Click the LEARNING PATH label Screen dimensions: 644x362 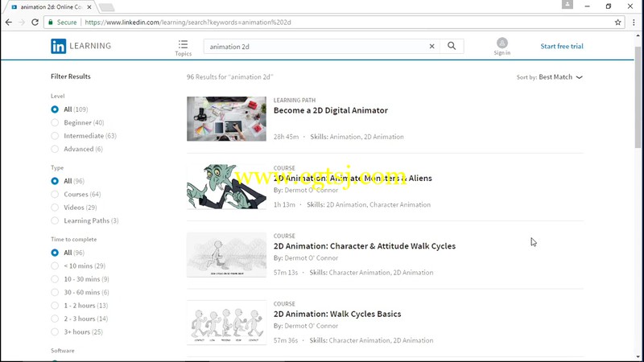click(295, 100)
